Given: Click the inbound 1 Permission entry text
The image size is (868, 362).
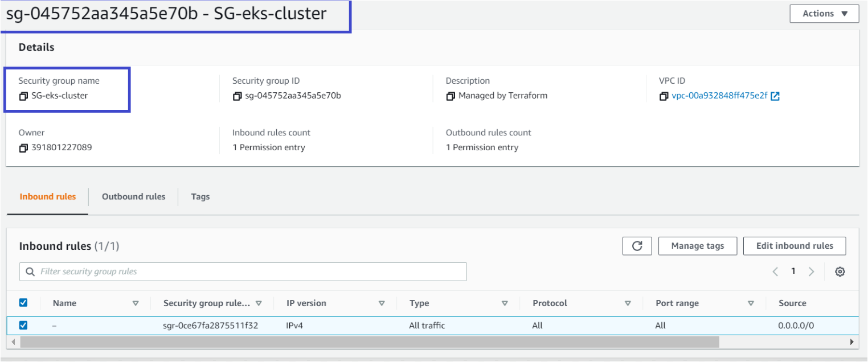Looking at the screenshot, I should point(269,148).
